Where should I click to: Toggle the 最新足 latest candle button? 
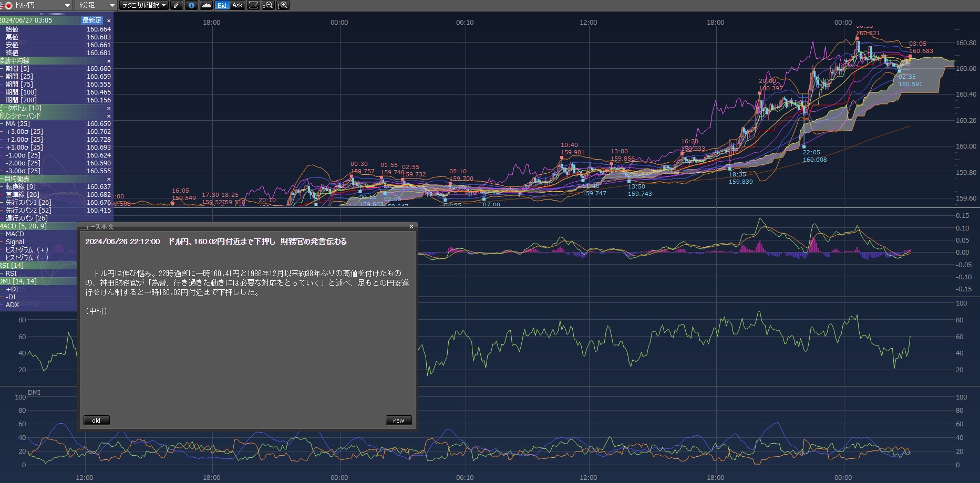pos(92,20)
